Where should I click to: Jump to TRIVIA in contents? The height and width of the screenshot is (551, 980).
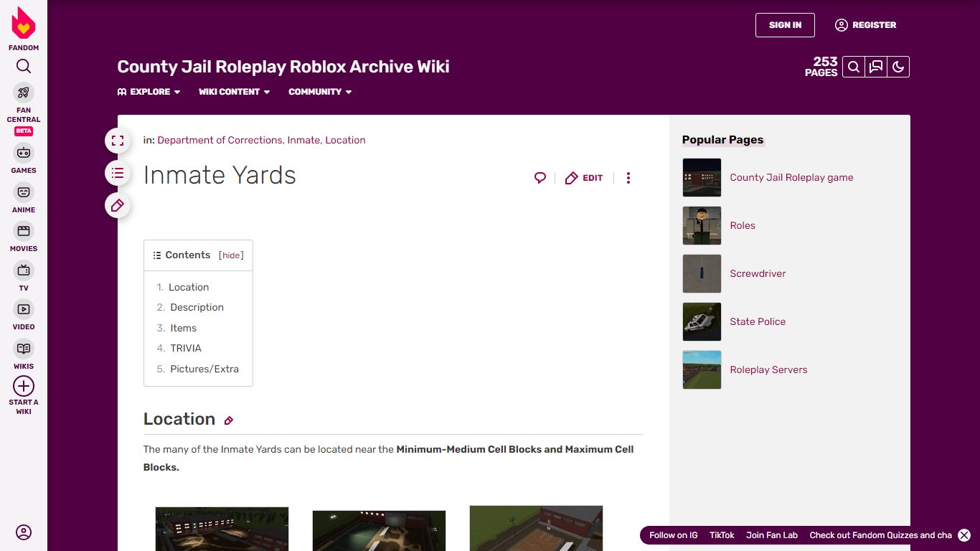tap(186, 348)
